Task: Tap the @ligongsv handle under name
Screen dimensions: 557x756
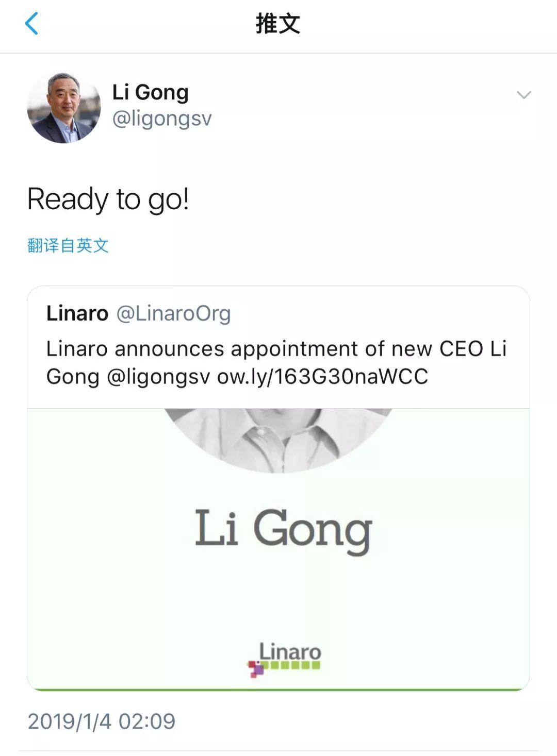Action: coord(162,119)
